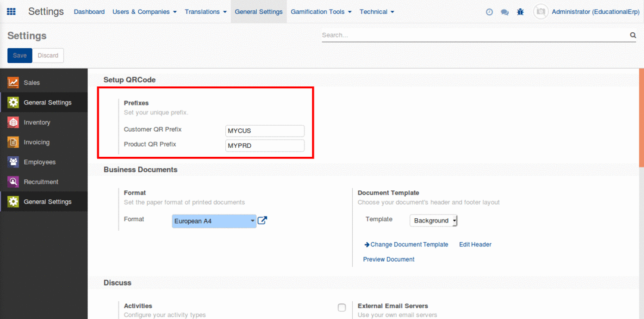The image size is (644, 319).
Task: Click the Prefixes label
Action: click(136, 103)
